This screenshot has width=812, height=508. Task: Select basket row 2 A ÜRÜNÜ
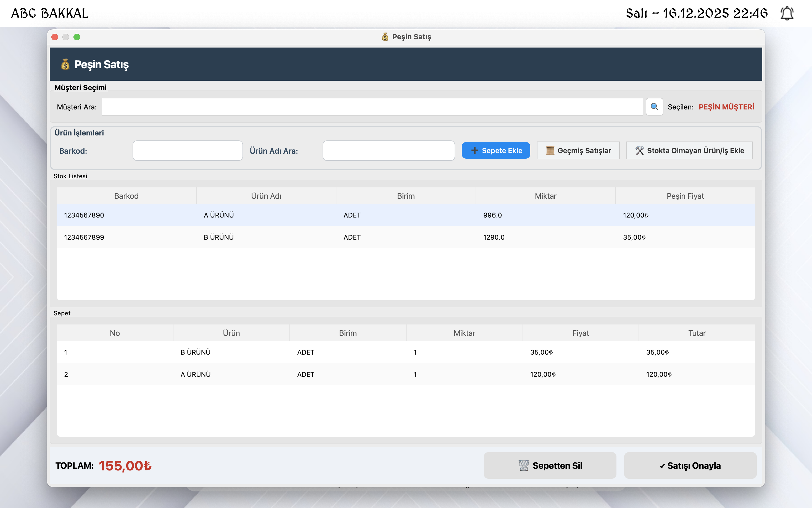pyautogui.click(x=195, y=374)
